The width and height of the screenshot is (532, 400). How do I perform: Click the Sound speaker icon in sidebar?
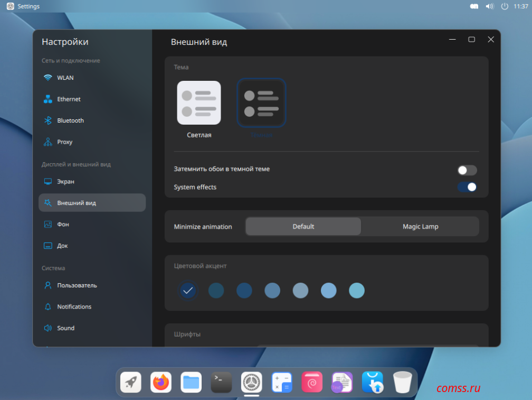coord(48,328)
